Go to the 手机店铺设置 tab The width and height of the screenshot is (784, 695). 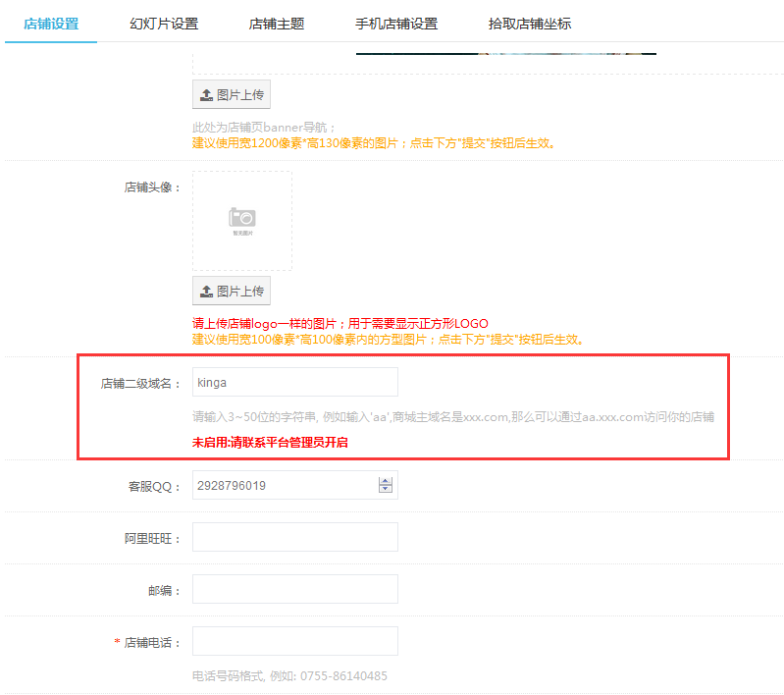tap(396, 24)
